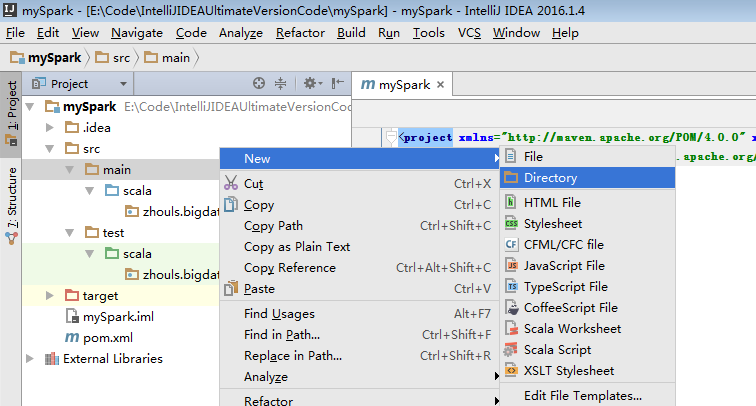Image resolution: width=756 pixels, height=406 pixels.
Task: Expand External Libraries node
Action: (x=30, y=359)
